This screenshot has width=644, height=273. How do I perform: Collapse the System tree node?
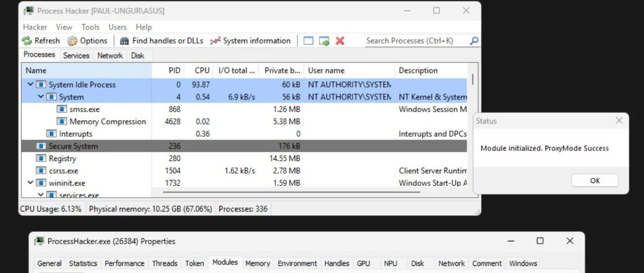(x=41, y=97)
